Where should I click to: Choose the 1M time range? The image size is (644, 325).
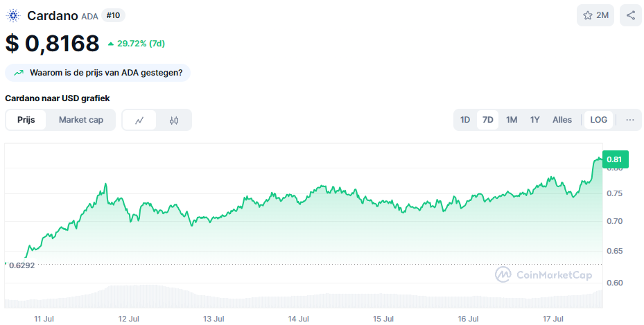point(512,120)
